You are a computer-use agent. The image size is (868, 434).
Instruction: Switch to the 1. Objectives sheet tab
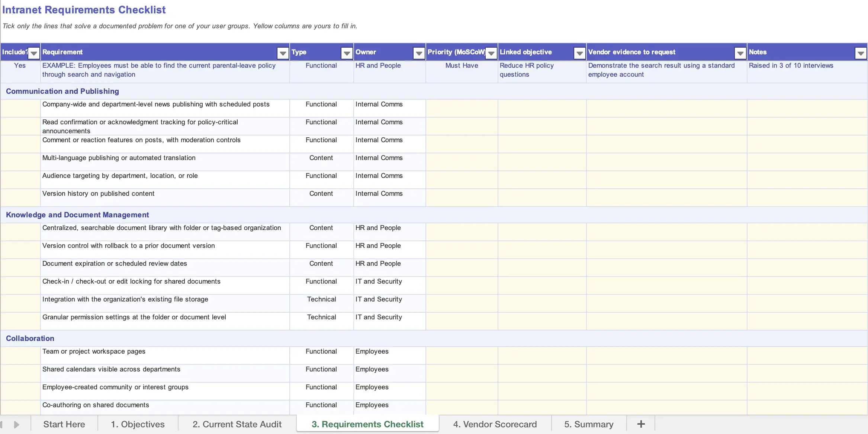point(138,424)
